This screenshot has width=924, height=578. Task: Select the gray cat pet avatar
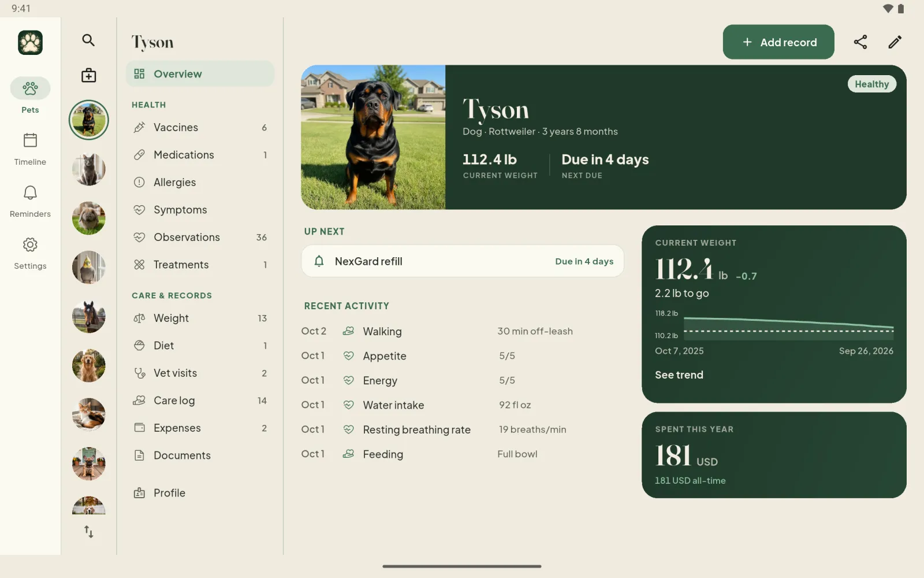click(88, 169)
